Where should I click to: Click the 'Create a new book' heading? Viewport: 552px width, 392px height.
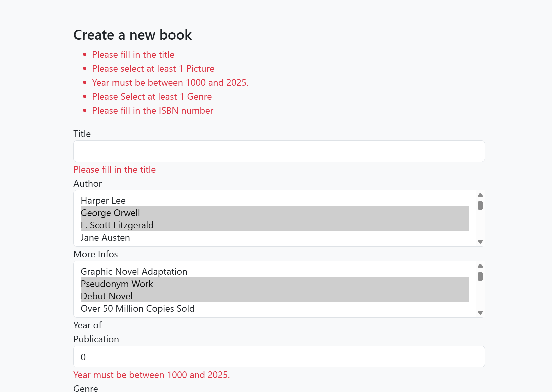pyautogui.click(x=133, y=35)
